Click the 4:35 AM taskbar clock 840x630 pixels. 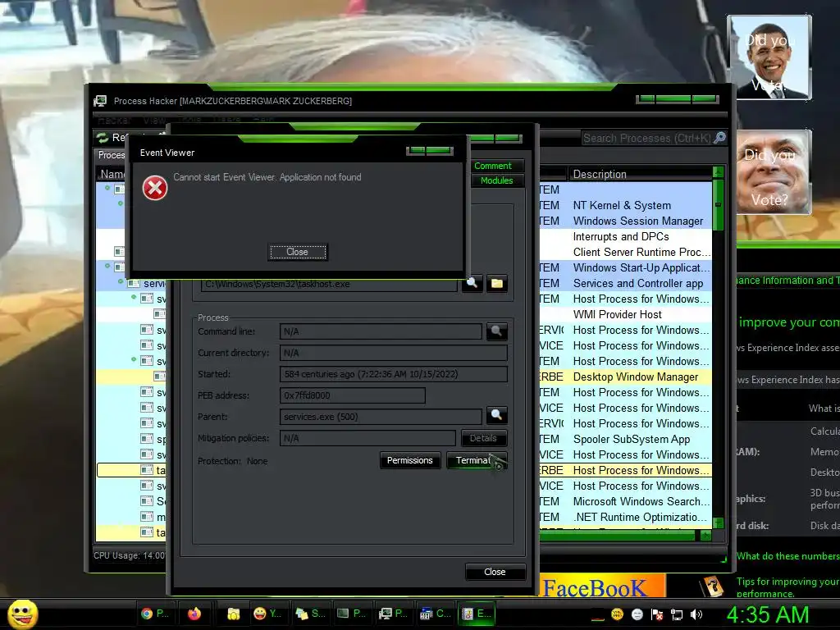(x=767, y=614)
